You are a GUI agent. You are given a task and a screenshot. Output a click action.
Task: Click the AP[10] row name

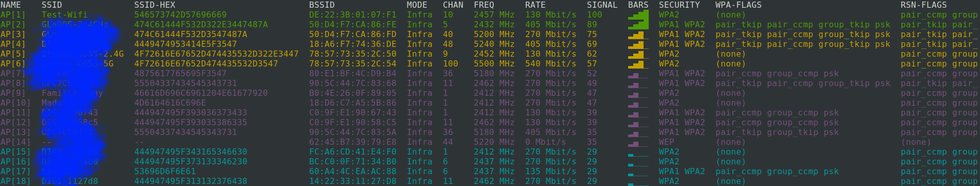15,103
